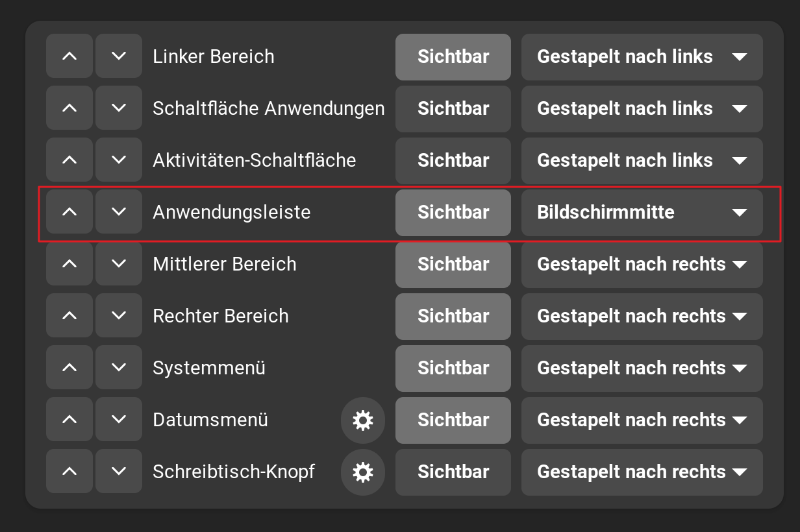Toggle Sichtbar for Anwendungsleiste
Image resolution: width=800 pixels, height=532 pixels.
coord(453,212)
